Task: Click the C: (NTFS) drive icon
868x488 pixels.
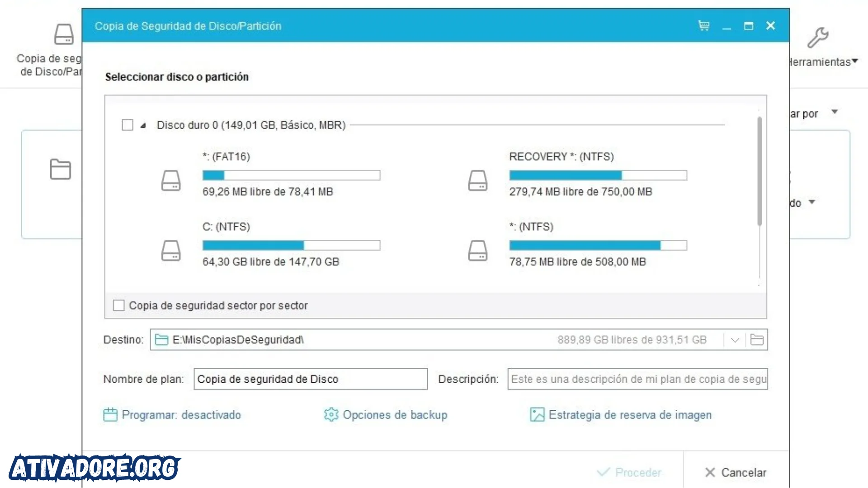Action: 171,250
